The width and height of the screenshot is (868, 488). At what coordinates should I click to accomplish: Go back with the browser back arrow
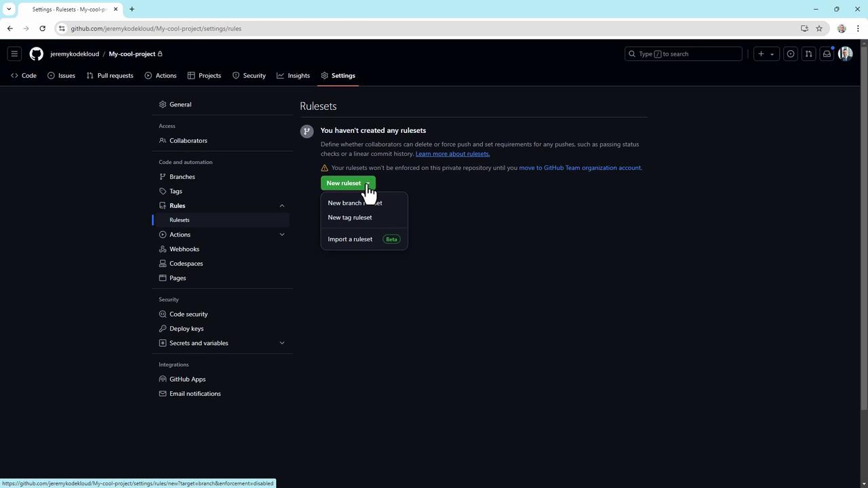(x=9, y=28)
